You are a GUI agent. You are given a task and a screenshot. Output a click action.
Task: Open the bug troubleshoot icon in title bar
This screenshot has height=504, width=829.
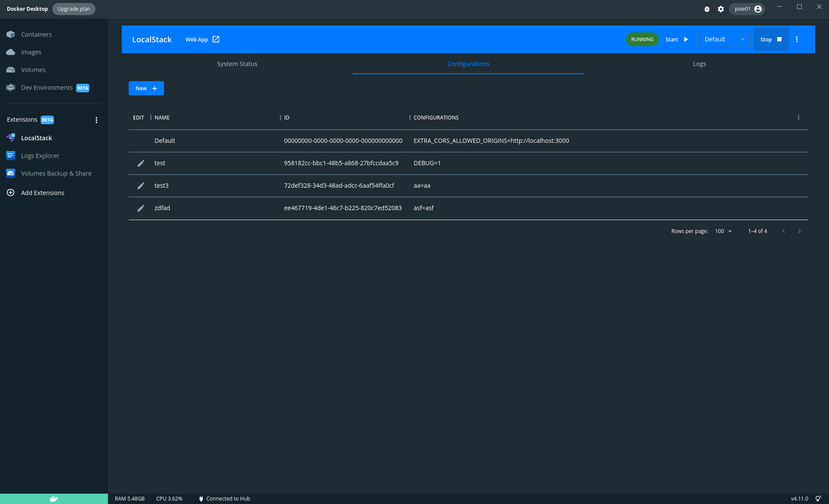tap(707, 9)
